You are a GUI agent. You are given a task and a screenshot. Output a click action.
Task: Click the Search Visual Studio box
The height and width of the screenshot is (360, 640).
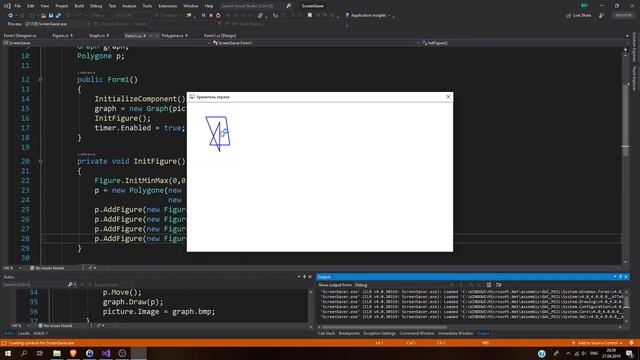[256, 6]
